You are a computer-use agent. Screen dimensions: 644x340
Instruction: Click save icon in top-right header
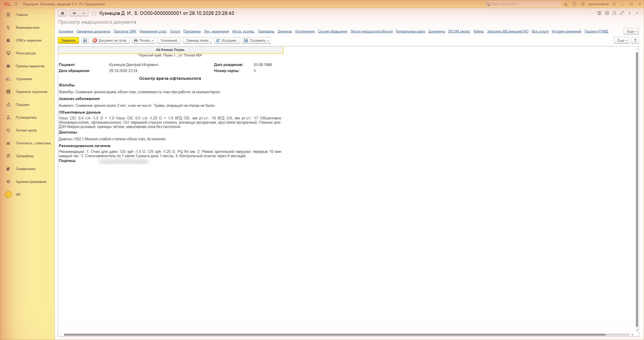[599, 13]
